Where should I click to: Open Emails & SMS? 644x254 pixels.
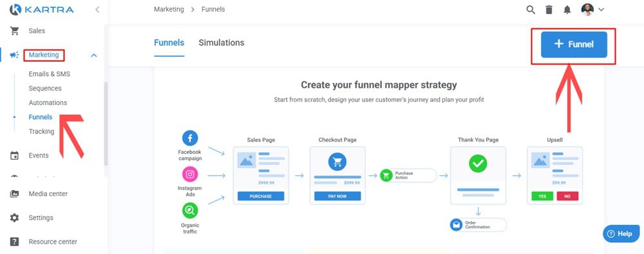pos(50,74)
